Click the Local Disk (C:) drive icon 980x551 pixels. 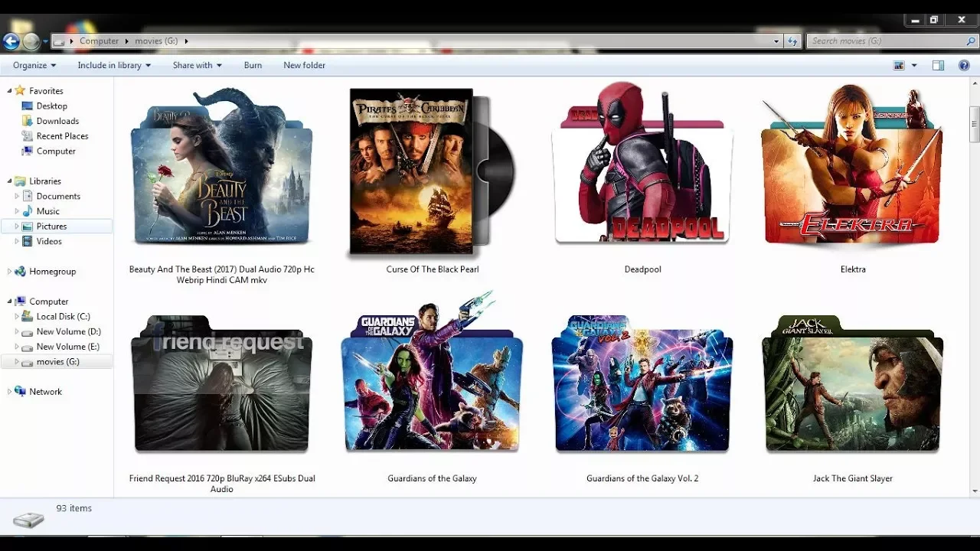pyautogui.click(x=28, y=317)
